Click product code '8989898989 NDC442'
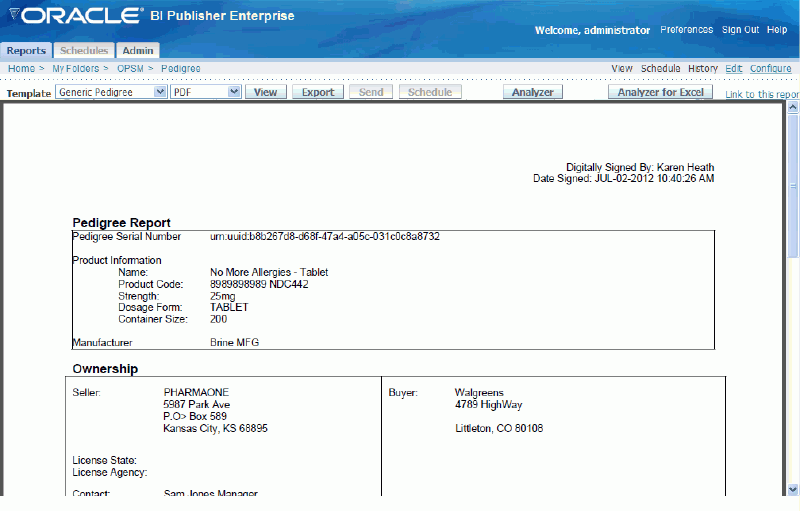 pyautogui.click(x=259, y=284)
